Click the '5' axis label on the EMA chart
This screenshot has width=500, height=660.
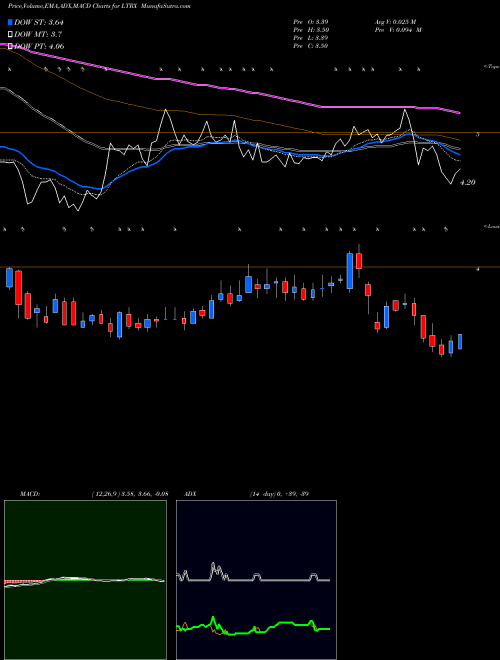point(477,134)
